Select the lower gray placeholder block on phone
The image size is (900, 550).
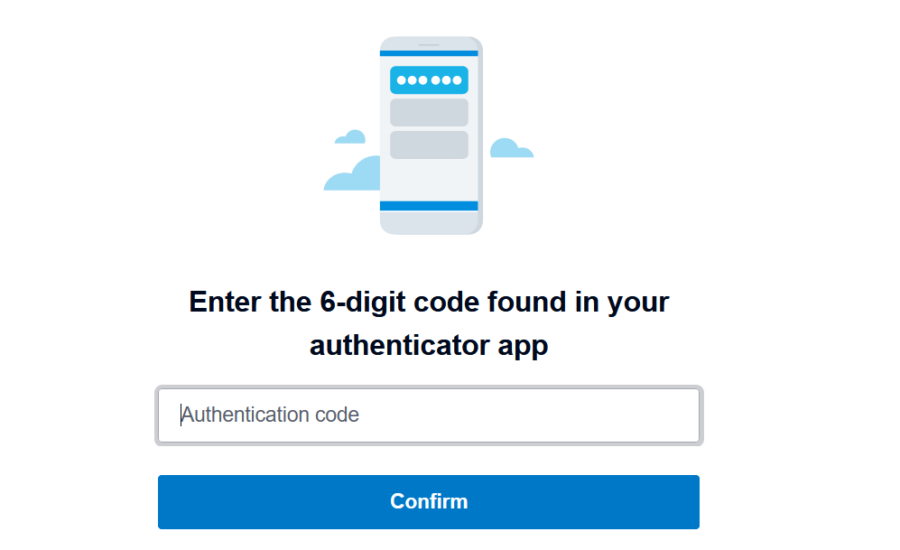click(x=429, y=145)
